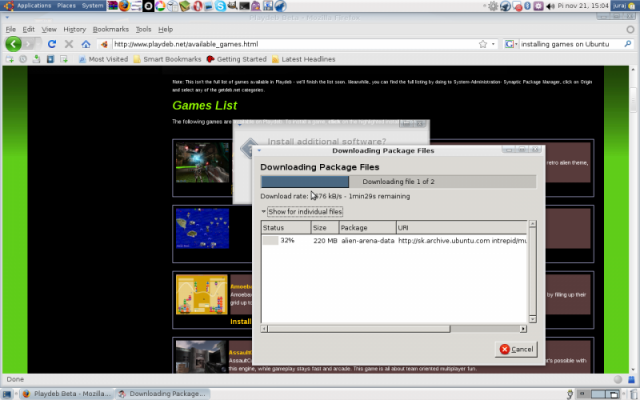
Task: Open the Latest Headlines feed bookmark
Action: click(303, 59)
